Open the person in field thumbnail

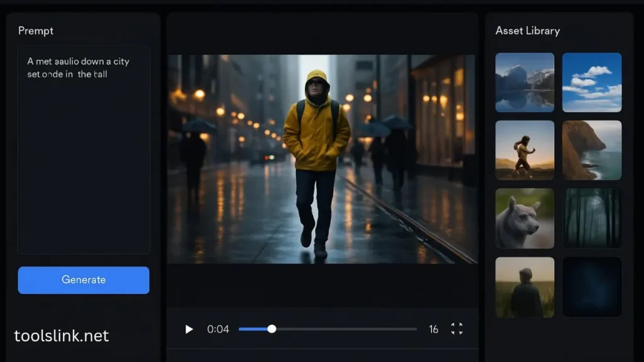coord(525,287)
